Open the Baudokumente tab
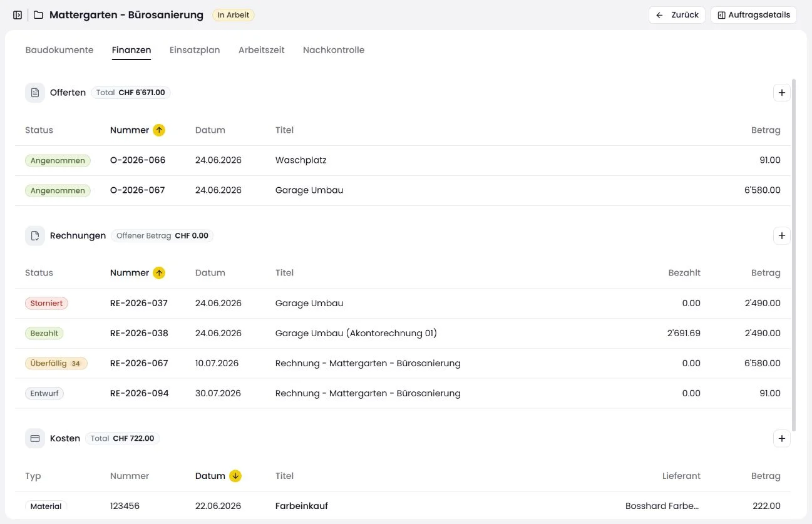Viewport: 812px width, 524px height. pyautogui.click(x=59, y=50)
